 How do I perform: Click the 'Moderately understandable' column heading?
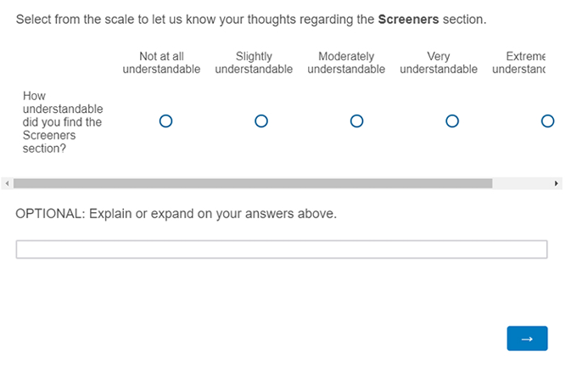click(346, 63)
